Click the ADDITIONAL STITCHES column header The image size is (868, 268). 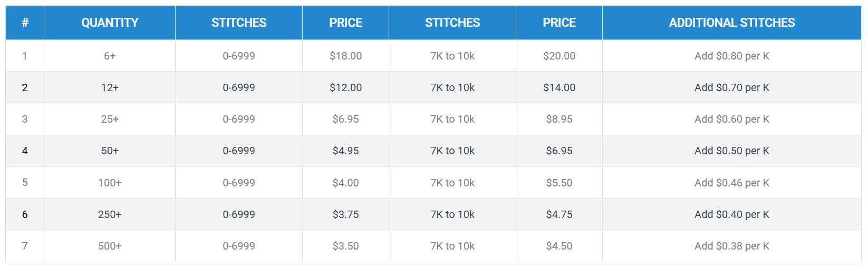click(x=731, y=23)
